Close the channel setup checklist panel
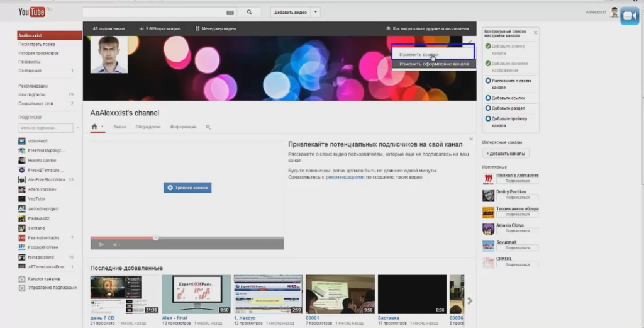The height and width of the screenshot is (328, 644). 535,32
